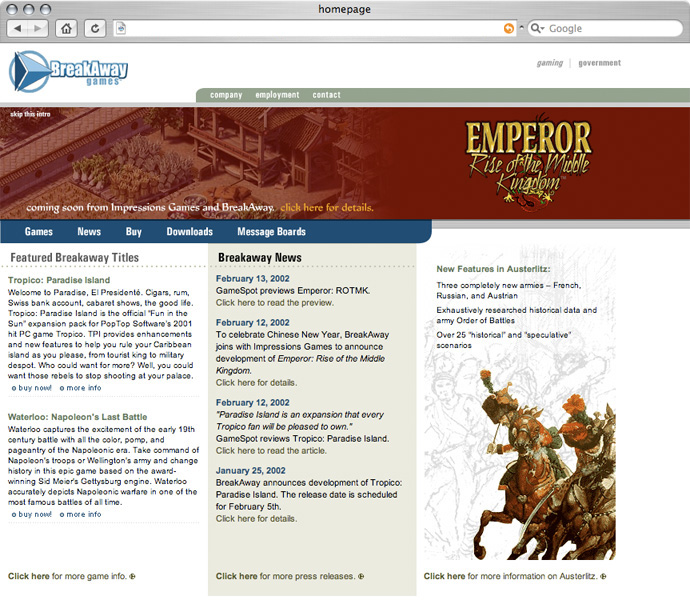Screen dimensions: 690x616
Task: Open the Games navigation tab
Action: coord(39,231)
